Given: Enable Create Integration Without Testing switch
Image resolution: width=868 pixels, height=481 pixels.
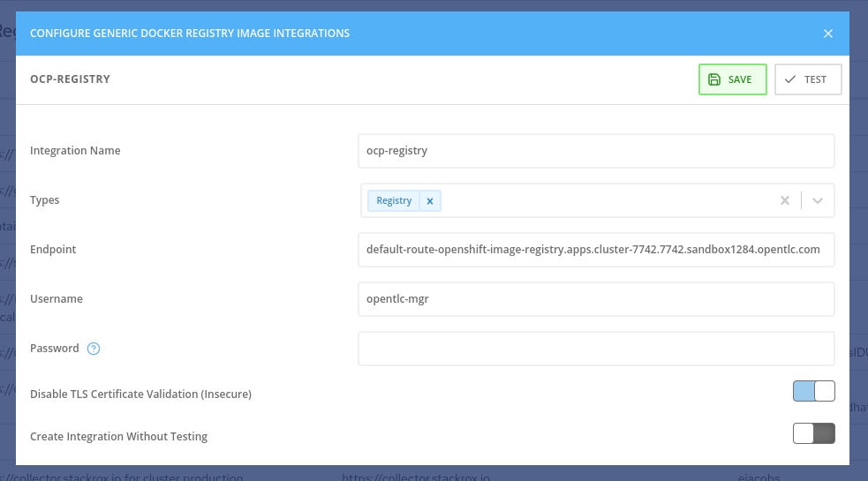Looking at the screenshot, I should tap(813, 433).
